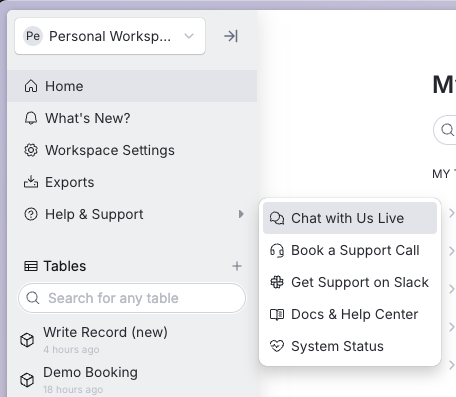The image size is (456, 397).
Task: Click the '18 hours ago' timestamp
Action: coord(73,390)
